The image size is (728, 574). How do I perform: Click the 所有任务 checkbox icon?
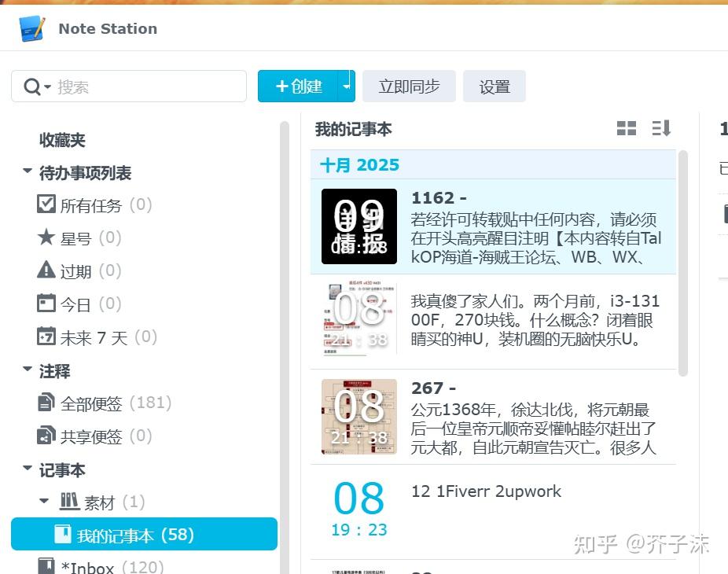tap(47, 204)
